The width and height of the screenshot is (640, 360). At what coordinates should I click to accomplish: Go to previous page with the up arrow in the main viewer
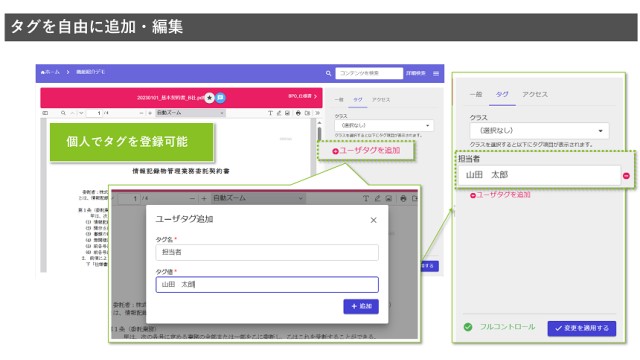(72, 113)
